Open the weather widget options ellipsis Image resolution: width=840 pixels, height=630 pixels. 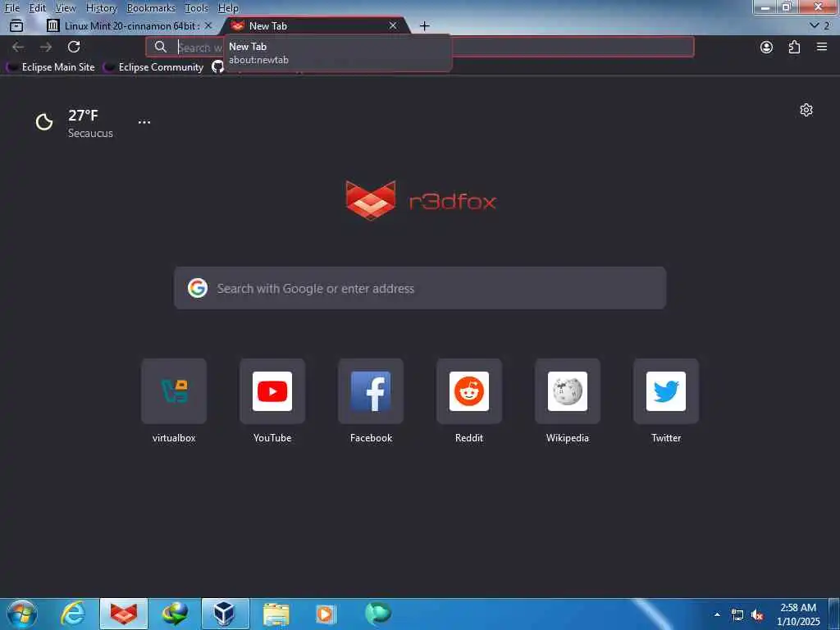[144, 122]
